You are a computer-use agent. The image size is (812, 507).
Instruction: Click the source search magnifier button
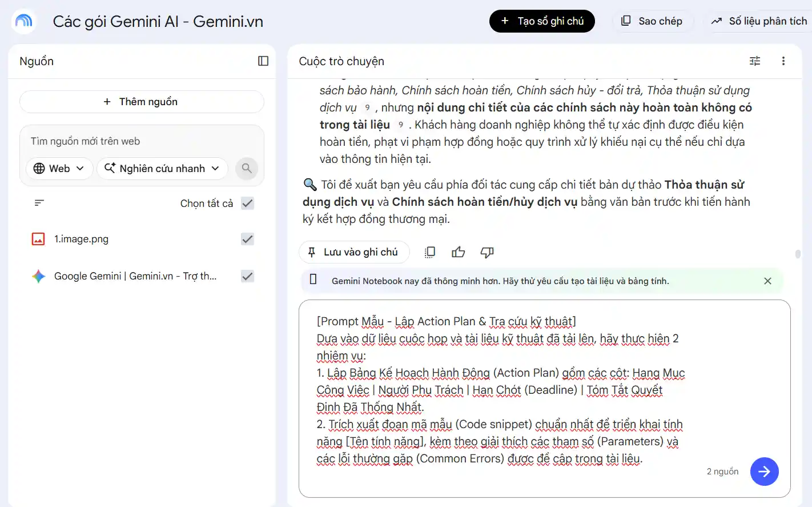pos(247,169)
